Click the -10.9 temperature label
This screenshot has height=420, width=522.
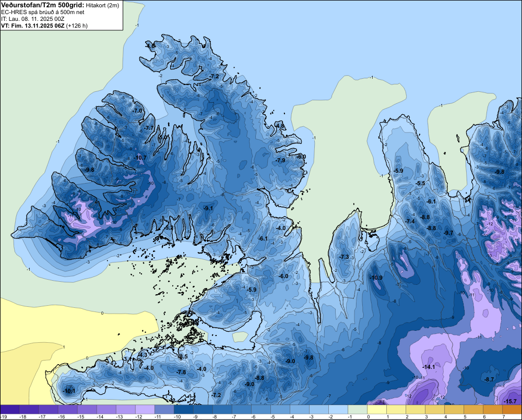pyautogui.click(x=376, y=278)
